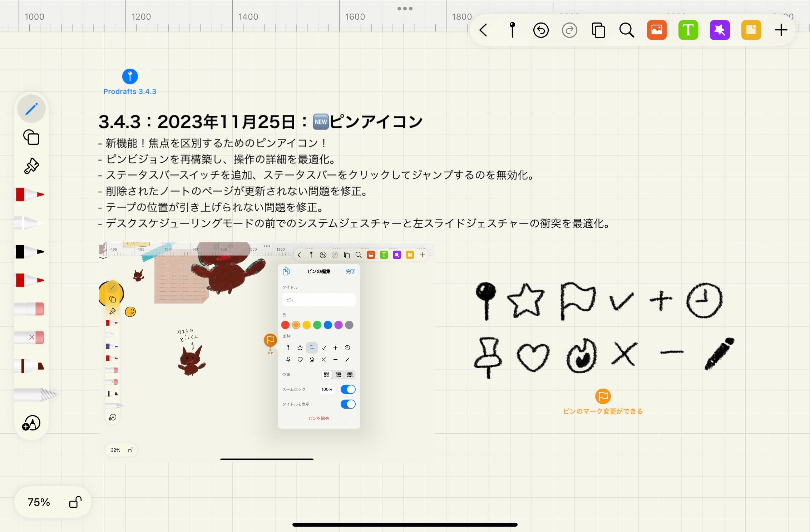
Task: Pick the green color swatch in pin editor
Action: 317,325
